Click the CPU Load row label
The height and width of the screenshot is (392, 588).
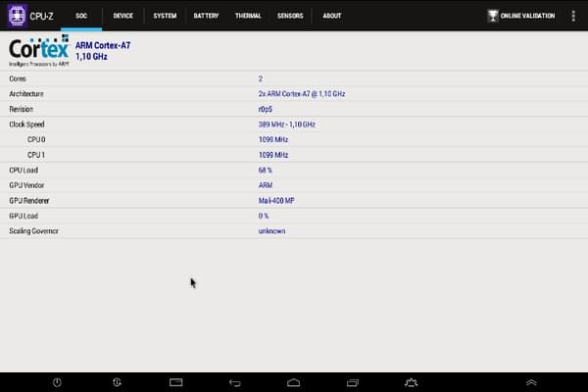tap(24, 170)
